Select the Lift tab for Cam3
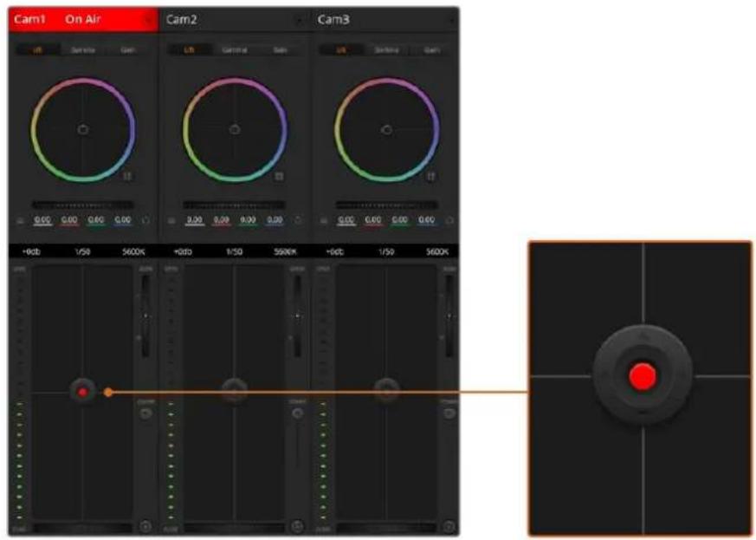The image size is (756, 540). tap(341, 49)
